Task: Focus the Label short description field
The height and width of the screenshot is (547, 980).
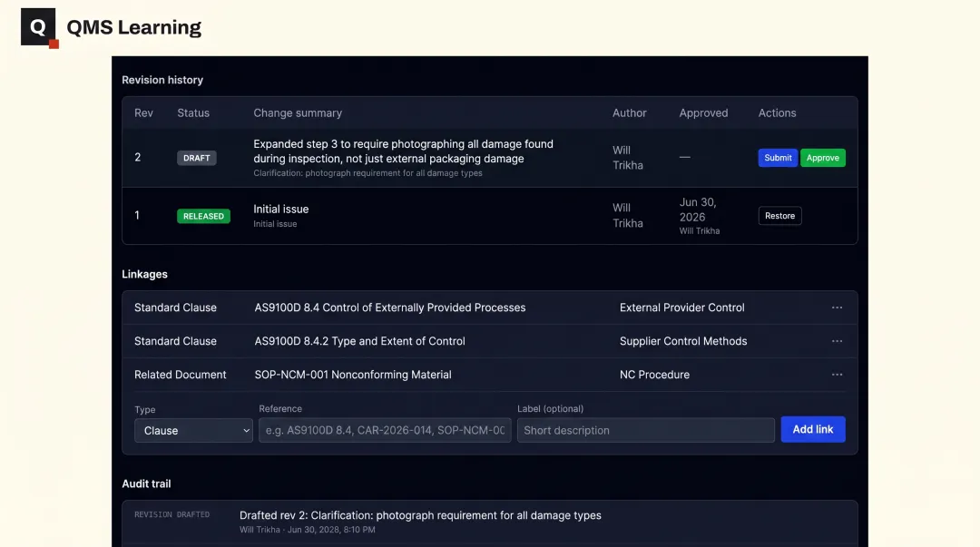Action: 646,430
